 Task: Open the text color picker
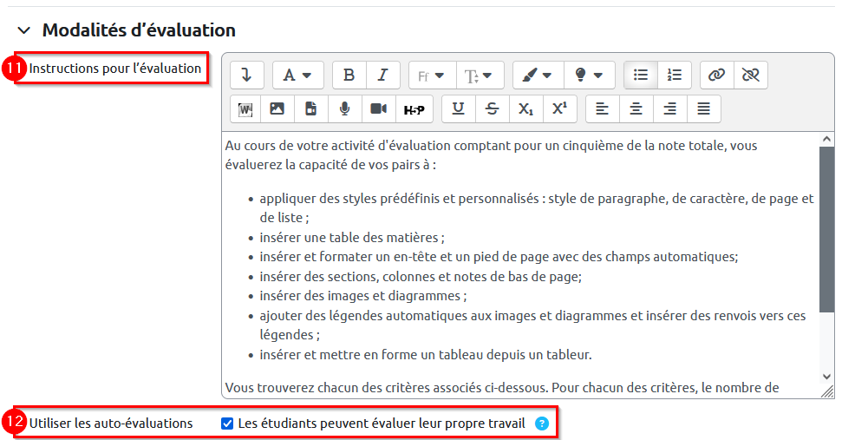pyautogui.click(x=538, y=76)
